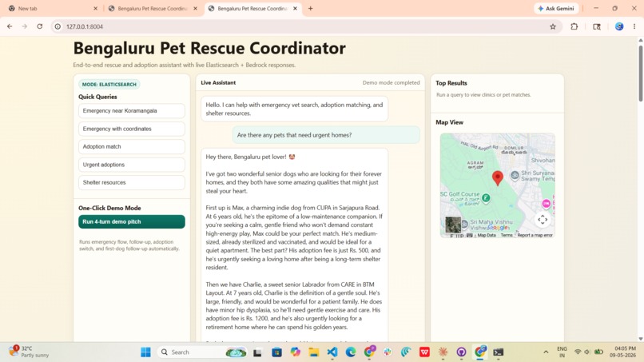Select the Adoption match quick query
Viewport: 644px width, 362px height.
[x=131, y=147]
